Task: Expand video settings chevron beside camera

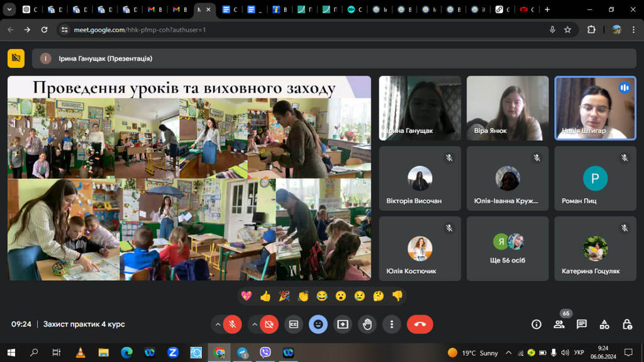Action: click(254, 324)
